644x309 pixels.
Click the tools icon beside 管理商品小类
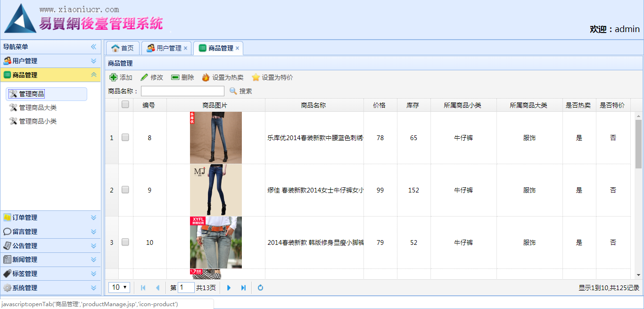coord(13,121)
